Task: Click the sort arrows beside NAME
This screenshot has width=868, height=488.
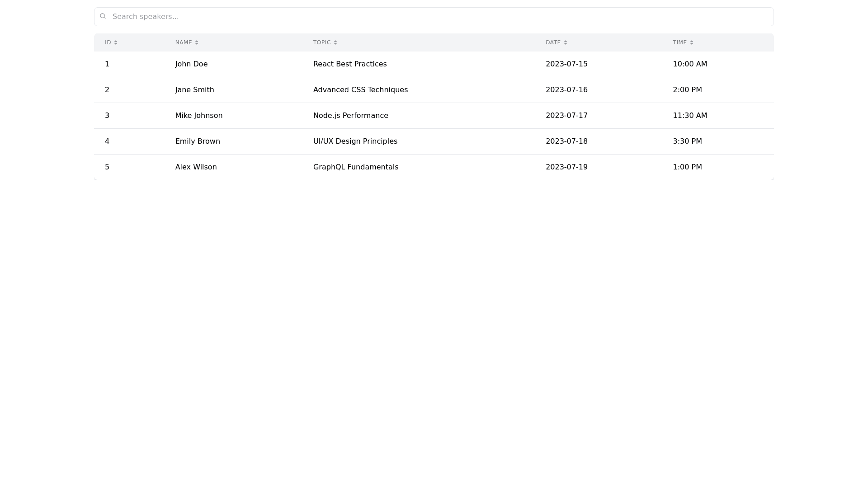Action: point(197,42)
